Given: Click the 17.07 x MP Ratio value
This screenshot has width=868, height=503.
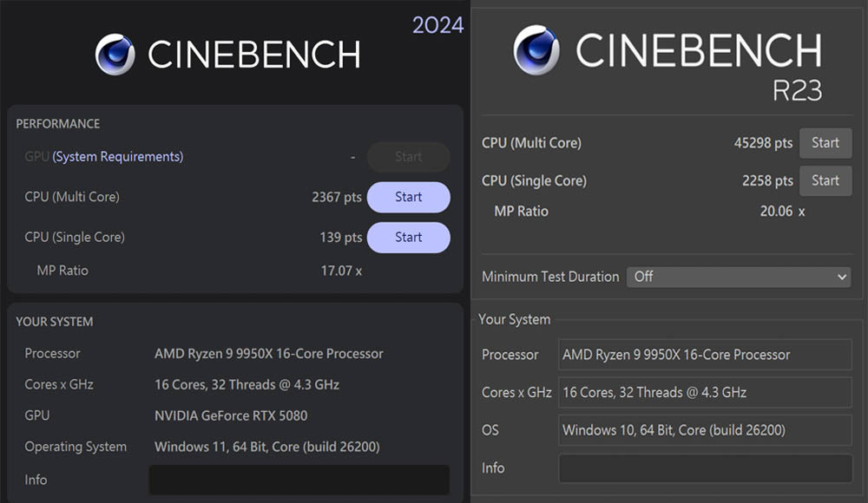Looking at the screenshot, I should [x=341, y=271].
